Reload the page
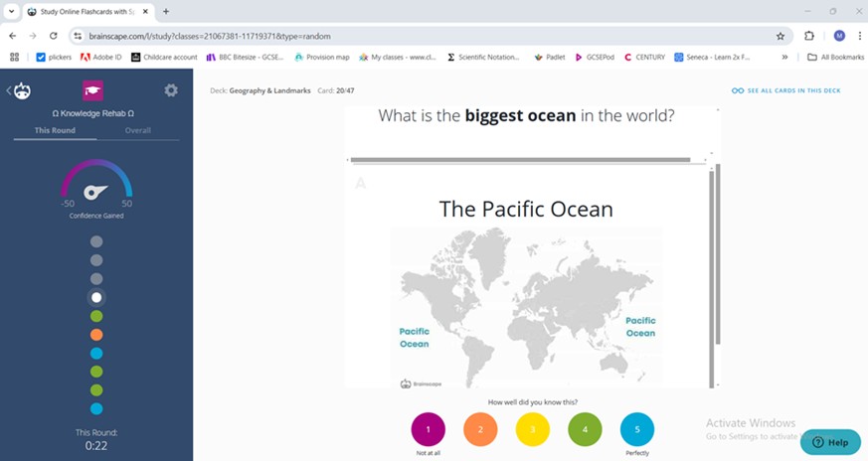This screenshot has height=461, width=868. coord(56,35)
